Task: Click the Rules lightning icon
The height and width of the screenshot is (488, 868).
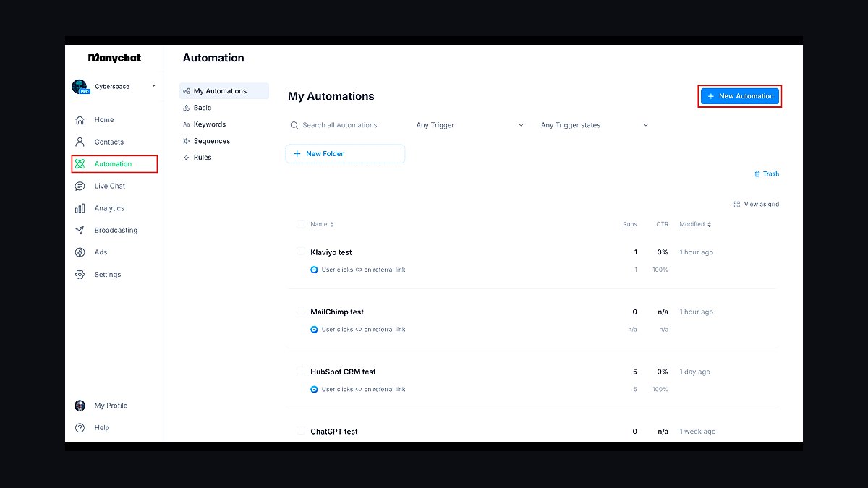Action: (187, 158)
